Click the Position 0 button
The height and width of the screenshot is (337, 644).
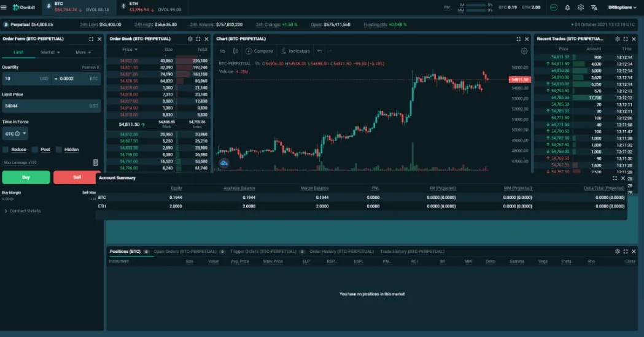click(90, 68)
